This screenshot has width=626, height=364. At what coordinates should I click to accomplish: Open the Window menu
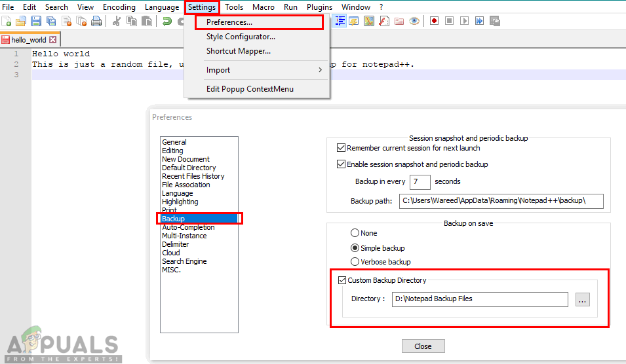pos(356,7)
